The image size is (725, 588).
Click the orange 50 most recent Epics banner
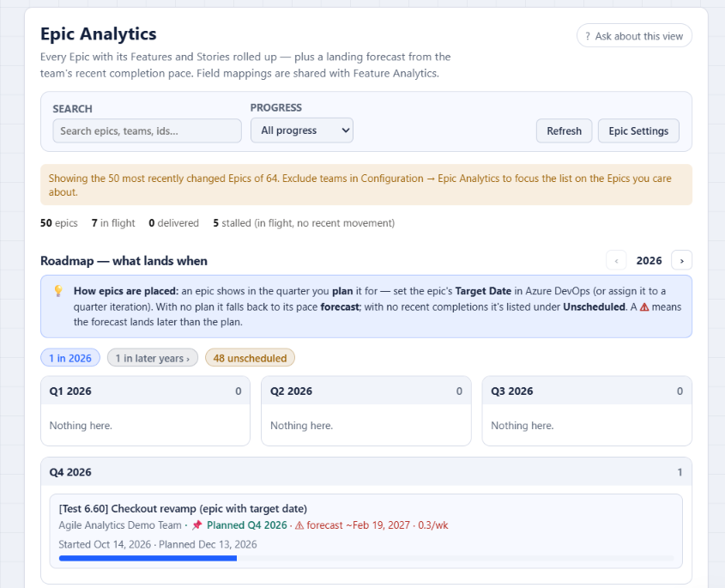[x=366, y=185]
